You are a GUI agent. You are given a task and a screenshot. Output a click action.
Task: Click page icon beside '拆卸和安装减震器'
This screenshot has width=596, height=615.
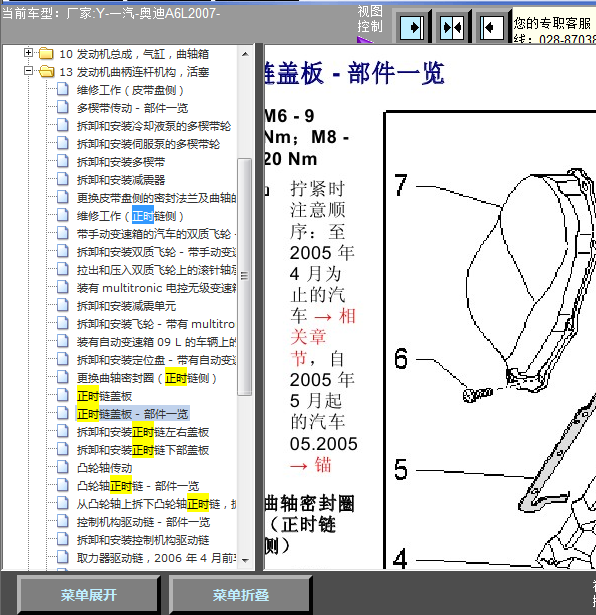click(x=63, y=179)
